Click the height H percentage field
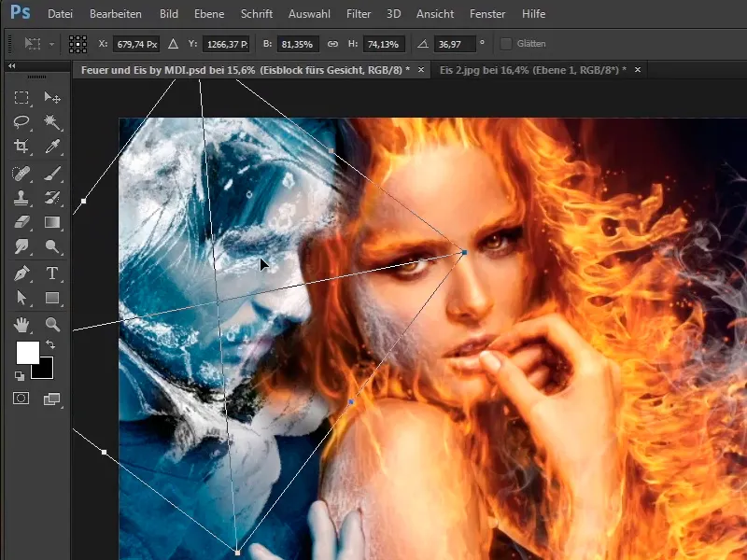Image resolution: width=747 pixels, height=560 pixels. tap(384, 44)
